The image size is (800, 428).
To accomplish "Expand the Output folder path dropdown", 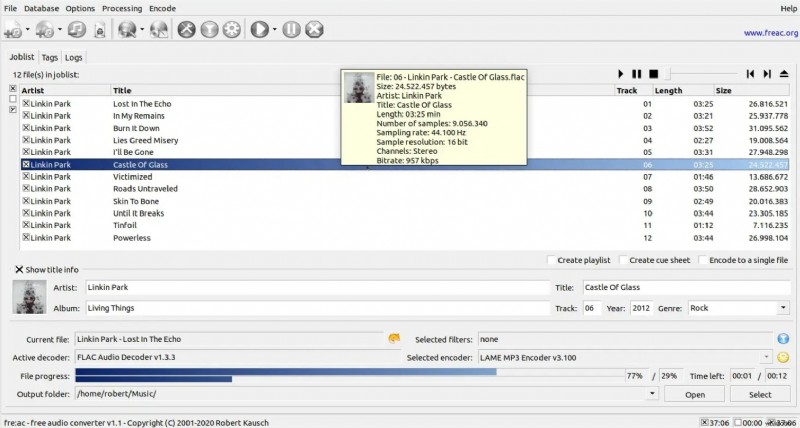I will tap(652, 394).
